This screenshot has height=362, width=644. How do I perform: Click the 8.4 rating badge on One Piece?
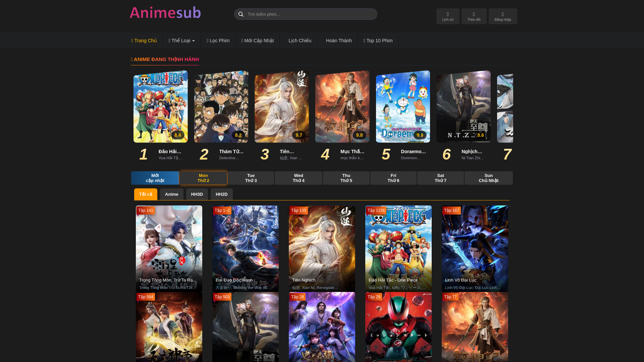178,135
